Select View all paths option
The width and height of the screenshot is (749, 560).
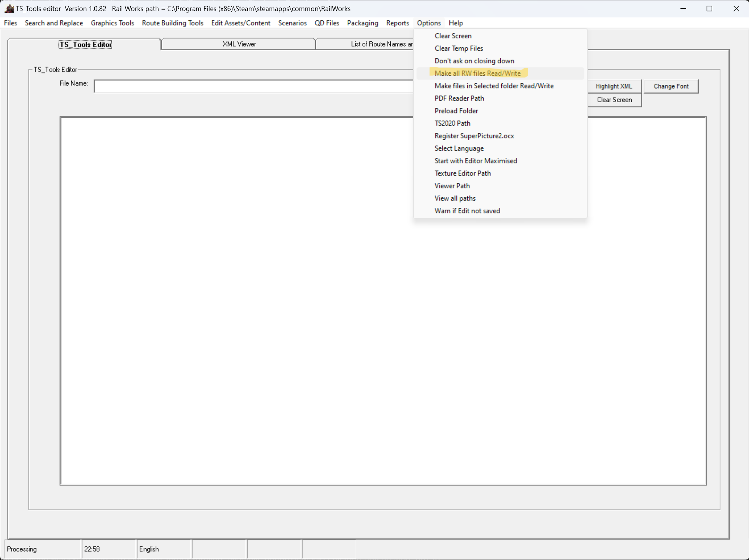pyautogui.click(x=455, y=198)
